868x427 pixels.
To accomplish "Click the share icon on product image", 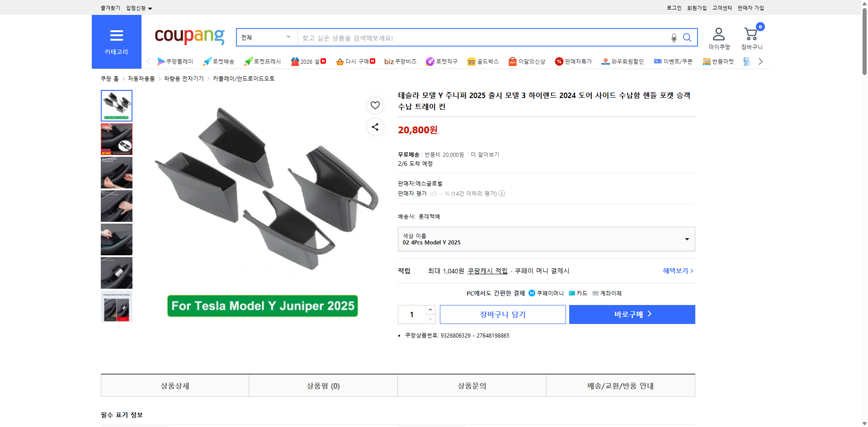I will pos(375,127).
